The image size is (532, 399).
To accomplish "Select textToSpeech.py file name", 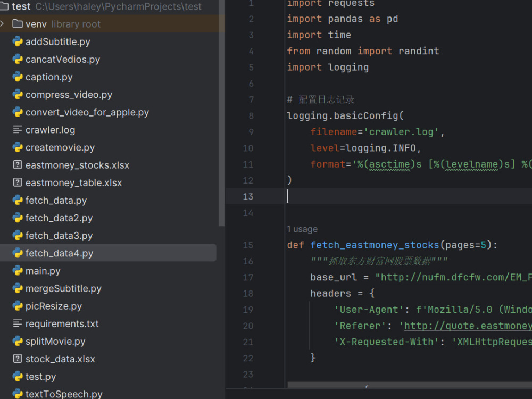I will [x=64, y=394].
